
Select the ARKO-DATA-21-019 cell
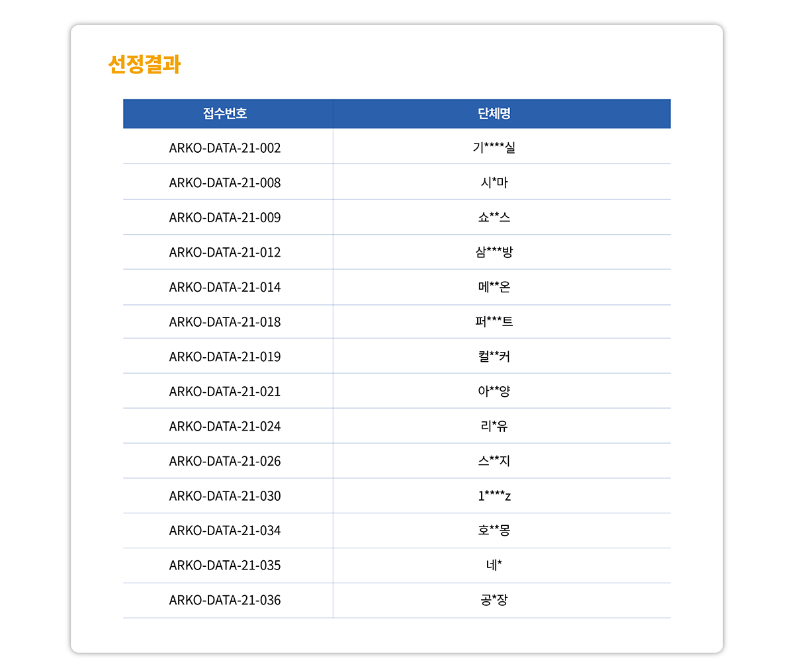point(225,357)
